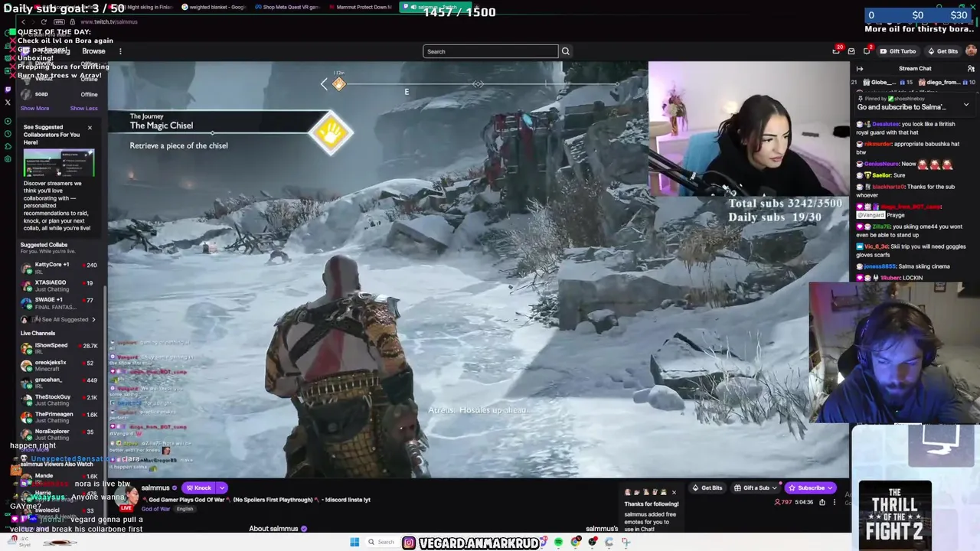Select XTASIAEGO suggested collab

point(60,285)
